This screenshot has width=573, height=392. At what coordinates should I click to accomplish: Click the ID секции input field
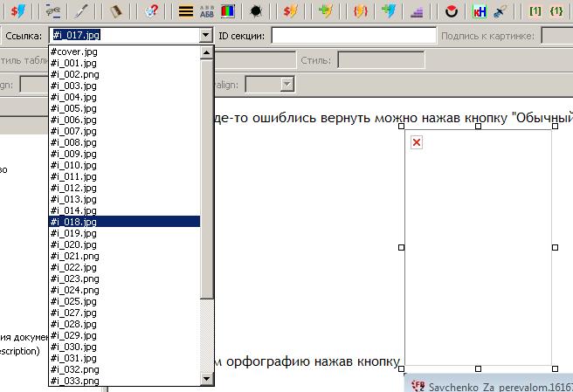(x=353, y=36)
